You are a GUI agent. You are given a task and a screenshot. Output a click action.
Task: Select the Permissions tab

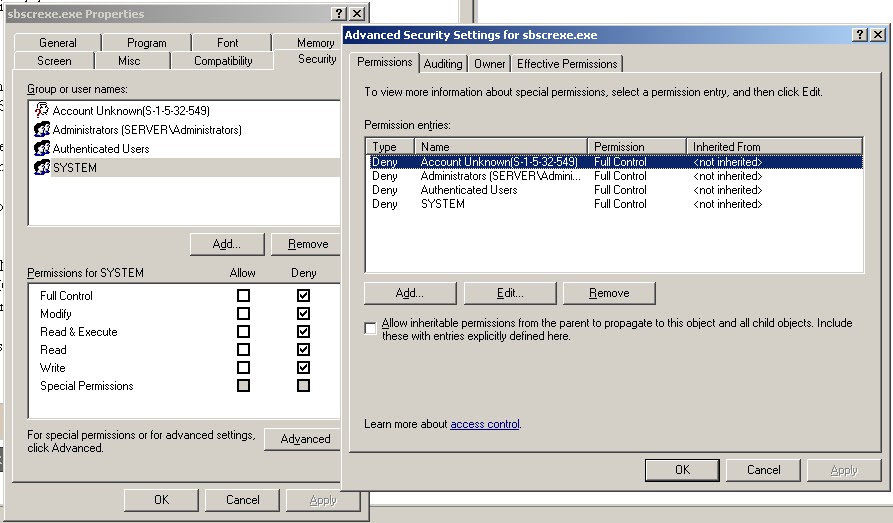coord(384,62)
